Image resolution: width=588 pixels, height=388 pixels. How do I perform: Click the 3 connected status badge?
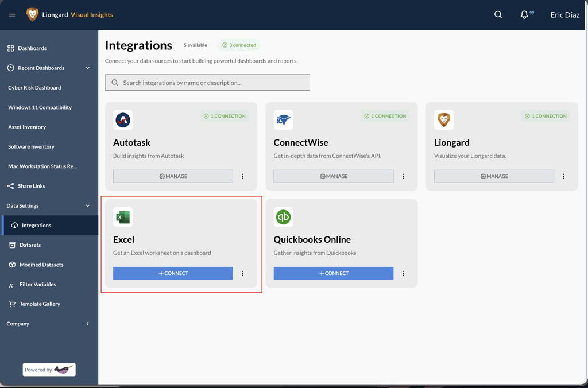(239, 45)
